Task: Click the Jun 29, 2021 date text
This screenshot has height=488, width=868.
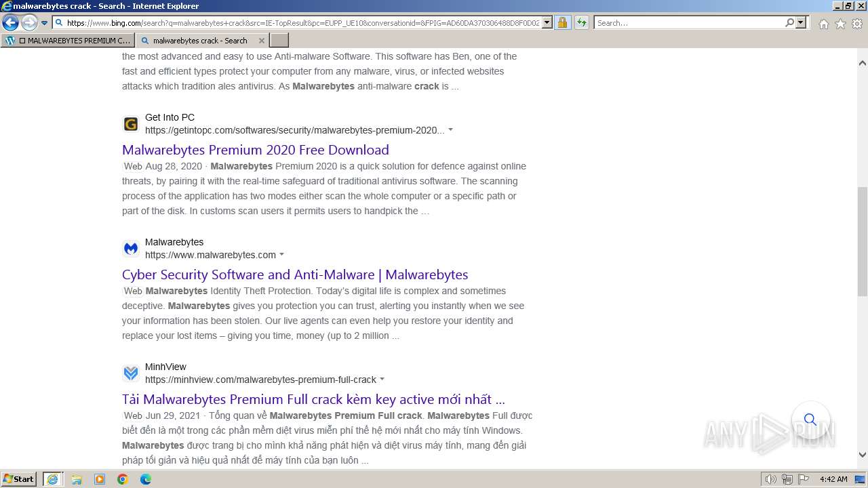Action: click(x=172, y=415)
